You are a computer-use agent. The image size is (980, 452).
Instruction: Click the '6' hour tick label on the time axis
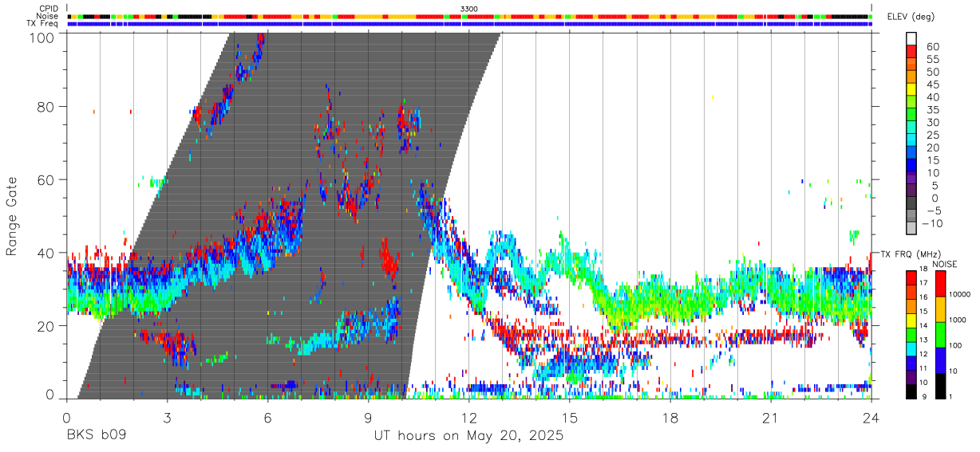point(267,418)
